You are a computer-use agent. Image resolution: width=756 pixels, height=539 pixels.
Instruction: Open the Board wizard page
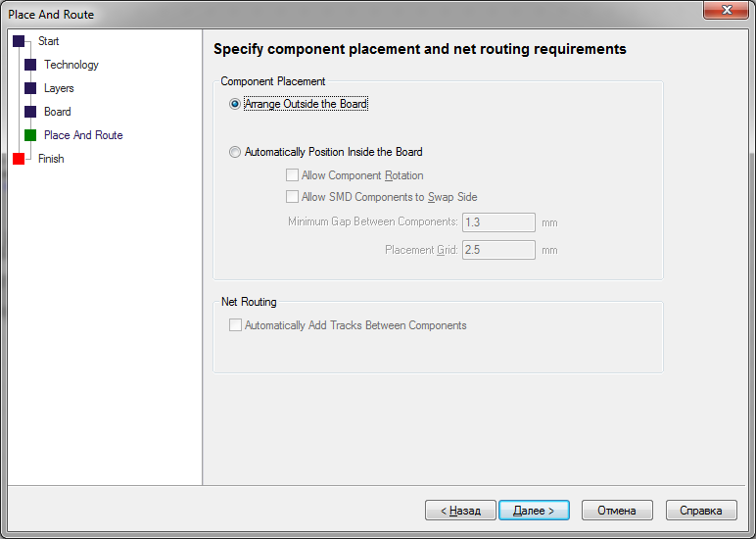coord(57,112)
